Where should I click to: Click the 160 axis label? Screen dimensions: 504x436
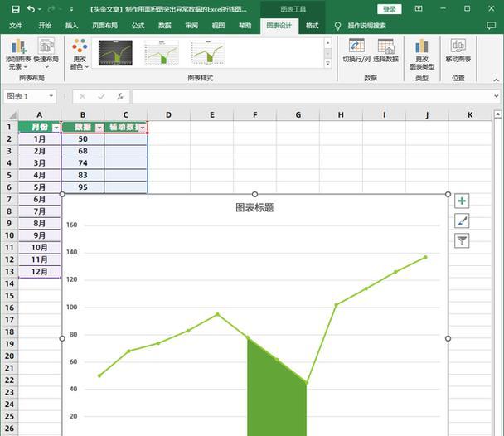tap(71, 225)
